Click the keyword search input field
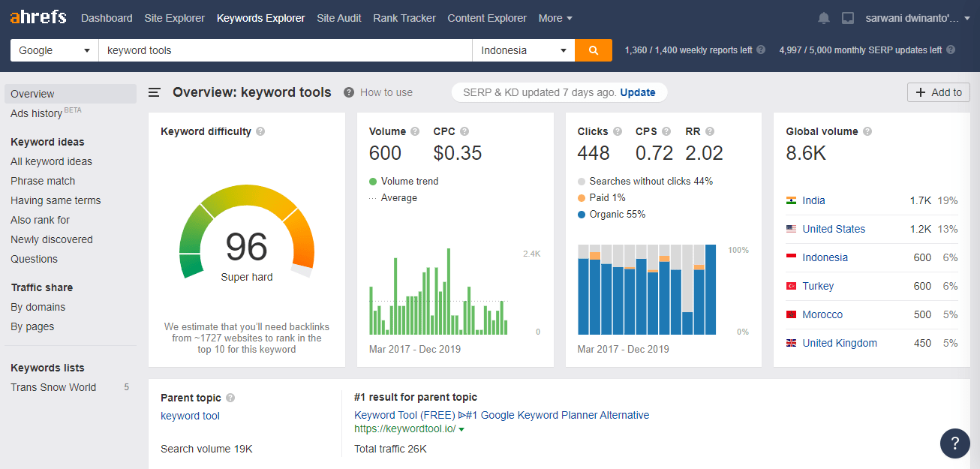The width and height of the screenshot is (980, 469). (x=285, y=50)
